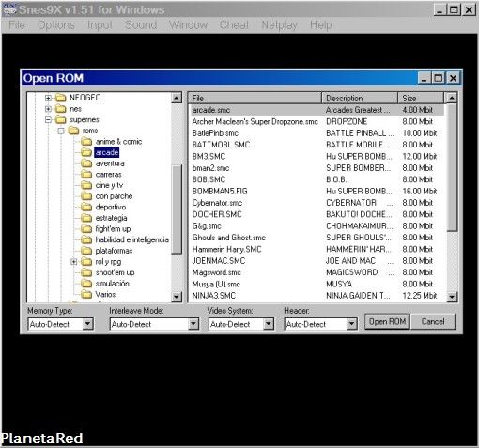479x448 pixels.
Task: Collapse the supernes tree node
Action: point(48,120)
